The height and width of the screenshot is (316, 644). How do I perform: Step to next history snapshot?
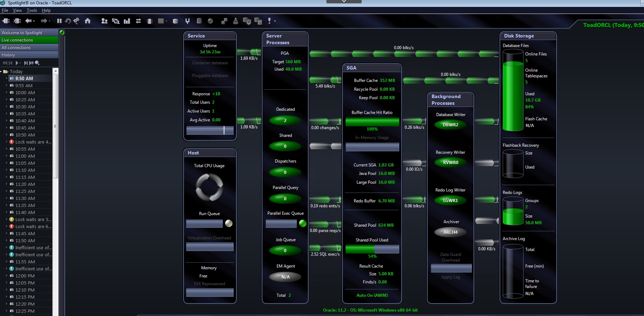coord(26,63)
